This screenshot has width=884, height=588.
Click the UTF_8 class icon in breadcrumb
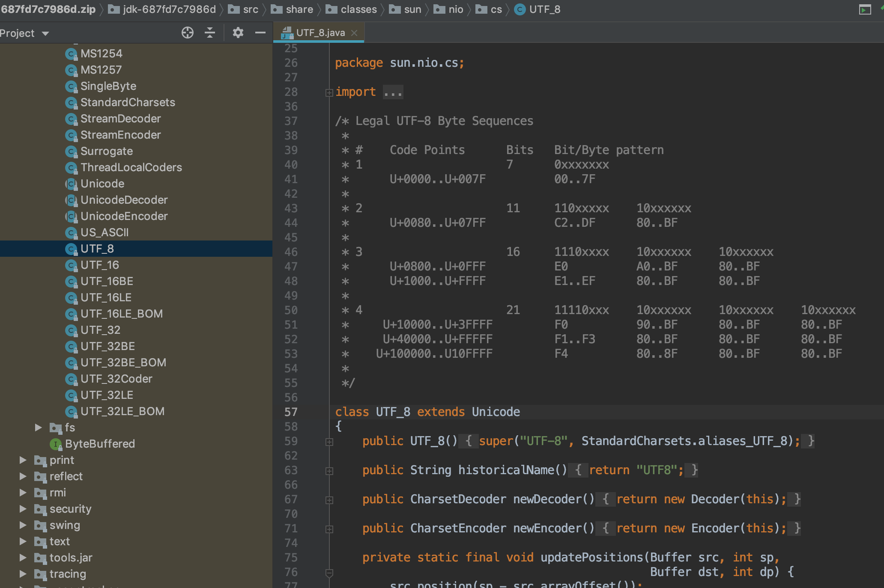(x=519, y=9)
